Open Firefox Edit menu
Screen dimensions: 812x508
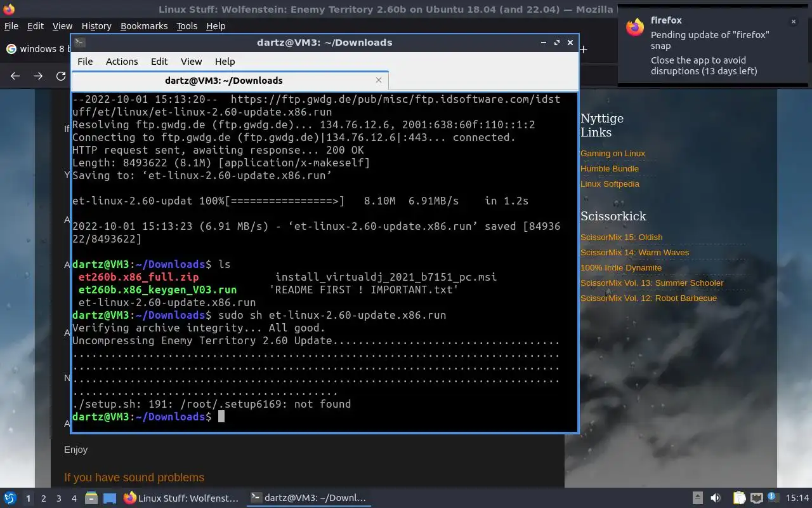click(x=36, y=26)
